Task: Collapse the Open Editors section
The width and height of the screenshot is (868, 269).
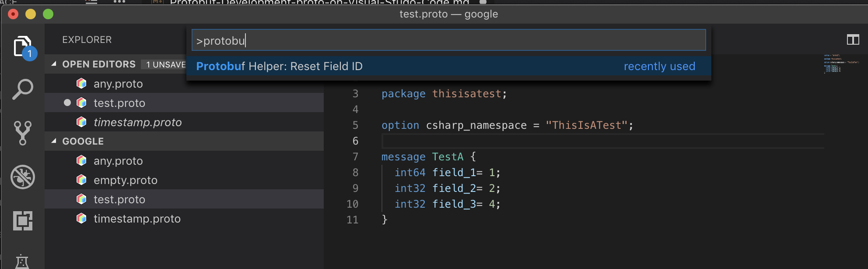Action: tap(54, 64)
